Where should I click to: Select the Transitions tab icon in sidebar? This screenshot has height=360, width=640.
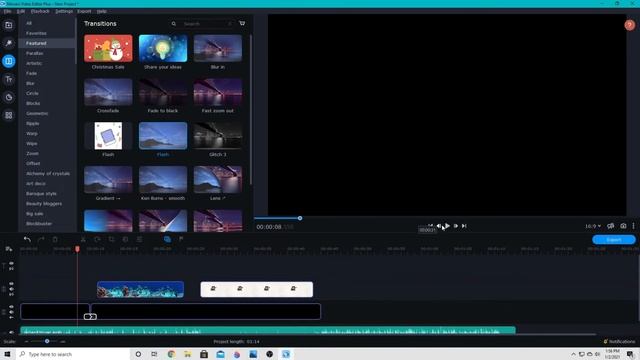tap(9, 61)
